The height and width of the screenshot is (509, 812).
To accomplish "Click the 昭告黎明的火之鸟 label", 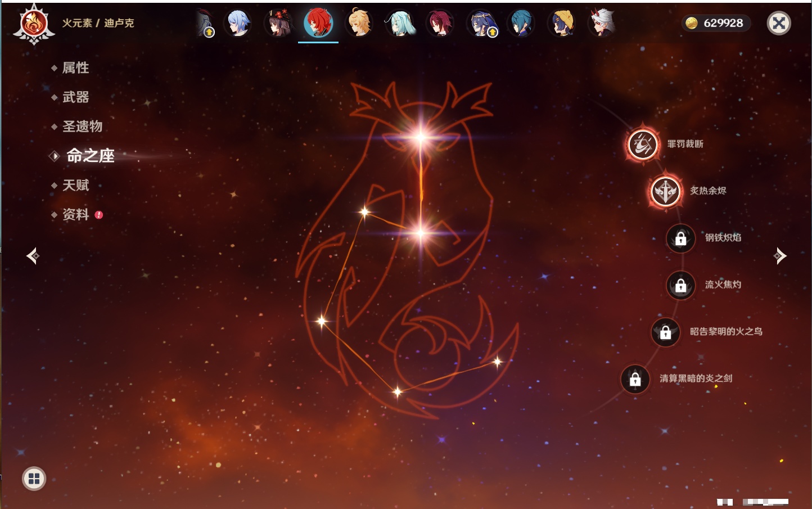I will (726, 331).
